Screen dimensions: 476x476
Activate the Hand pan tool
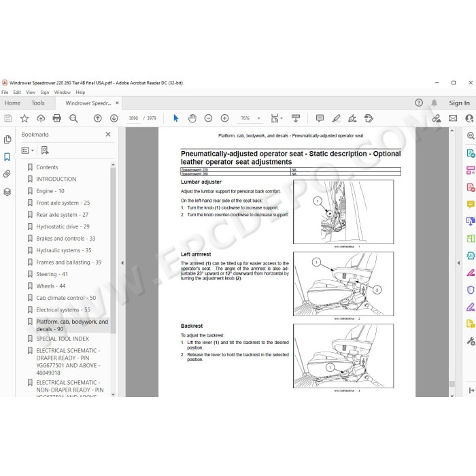[x=192, y=118]
